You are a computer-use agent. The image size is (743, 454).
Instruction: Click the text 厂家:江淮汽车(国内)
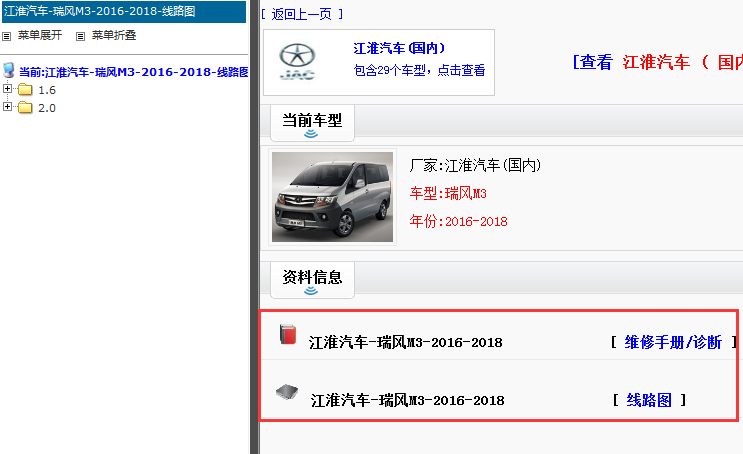point(475,165)
